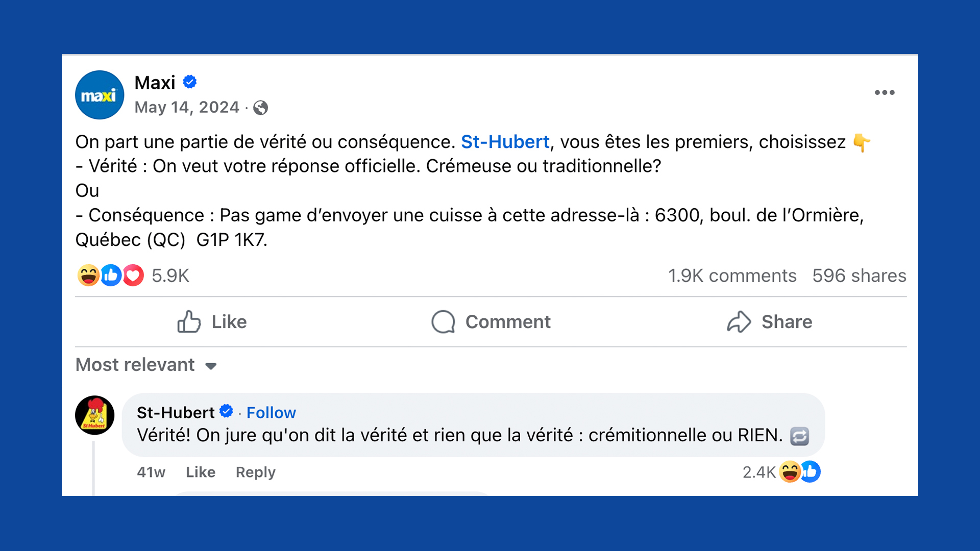Image resolution: width=980 pixels, height=551 pixels.
Task: Click the globe public-audience icon
Action: [x=261, y=108]
